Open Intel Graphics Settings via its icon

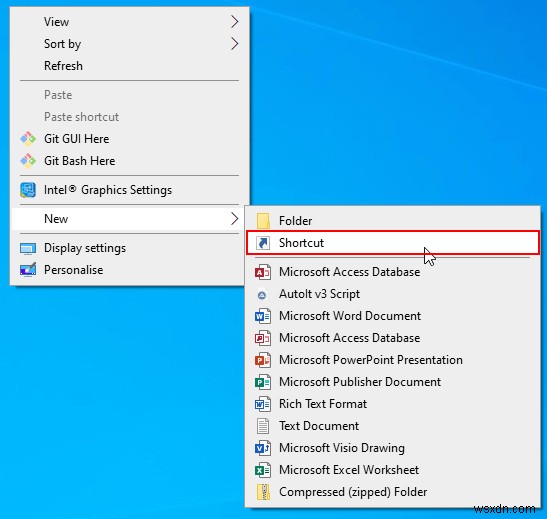point(28,190)
